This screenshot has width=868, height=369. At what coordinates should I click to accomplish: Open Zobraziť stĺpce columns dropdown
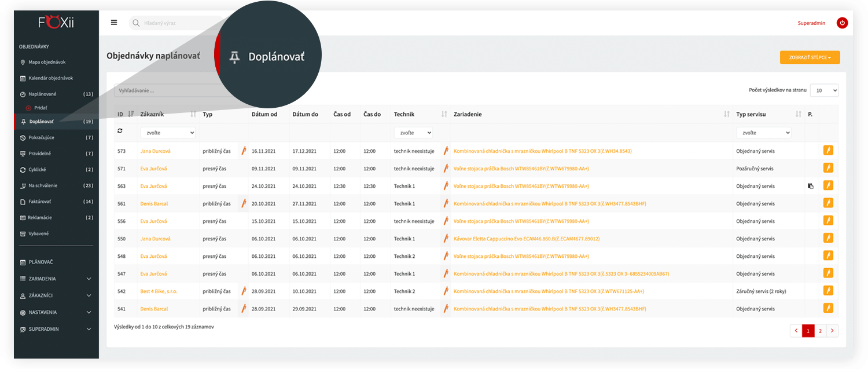pos(810,57)
